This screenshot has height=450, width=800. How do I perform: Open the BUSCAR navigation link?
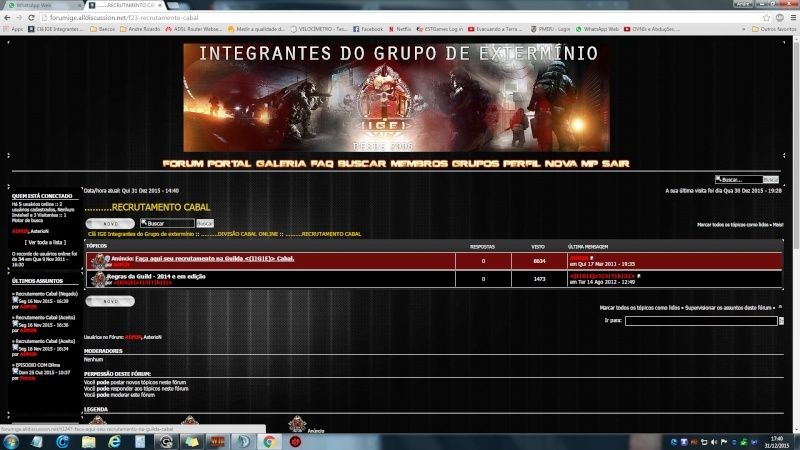point(362,164)
